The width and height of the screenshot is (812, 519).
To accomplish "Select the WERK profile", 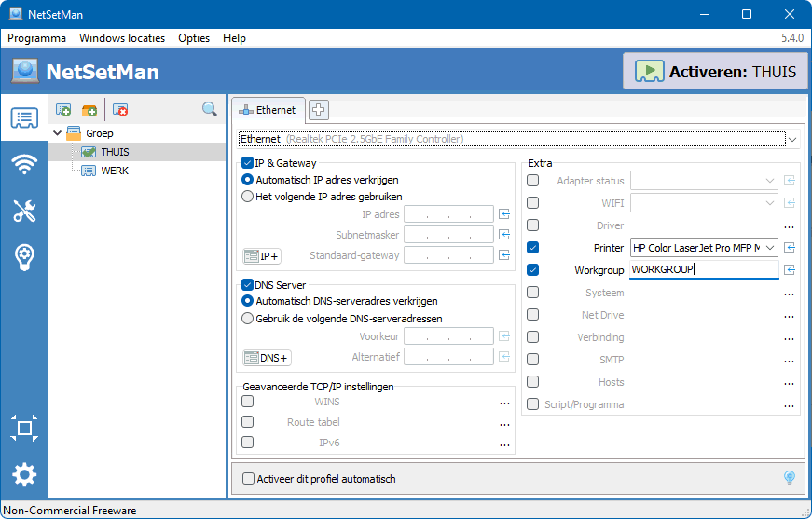I will [115, 171].
